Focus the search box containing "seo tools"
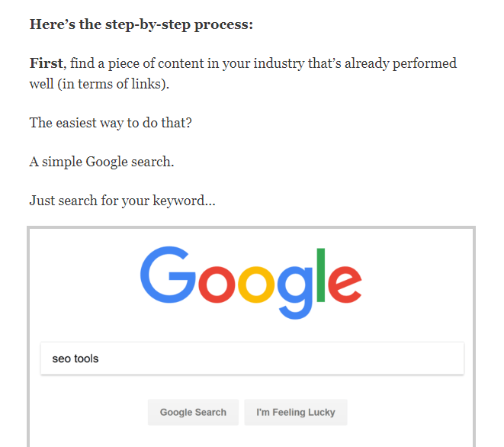The width and height of the screenshot is (504, 447). [252, 359]
